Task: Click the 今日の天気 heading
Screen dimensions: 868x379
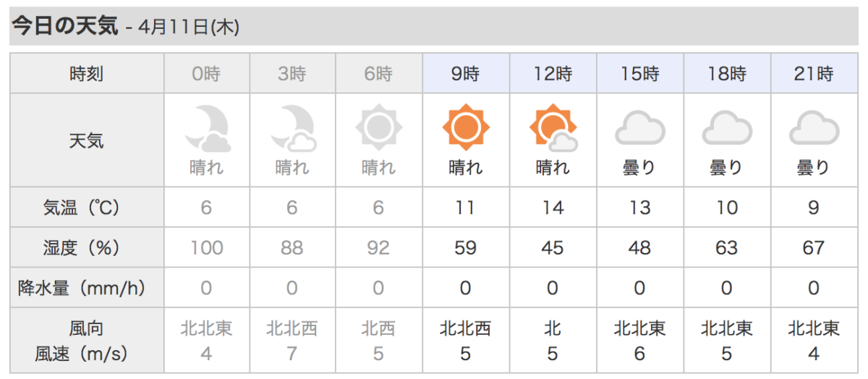Action: (64, 27)
